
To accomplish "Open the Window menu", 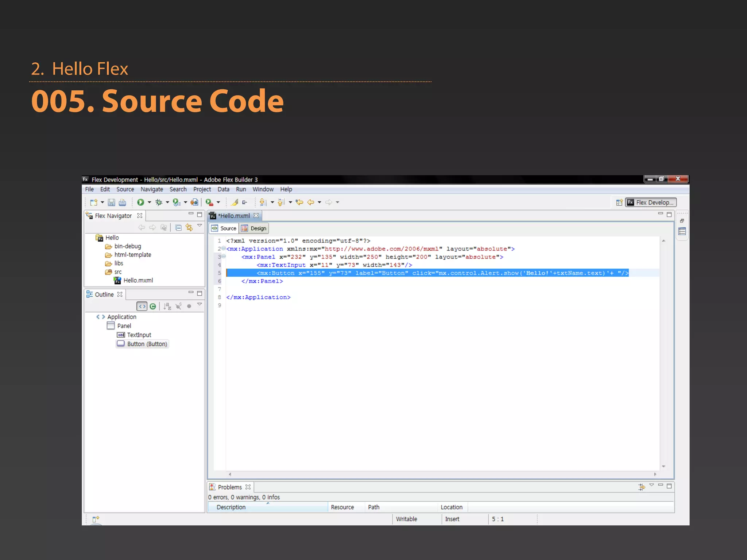I will [x=263, y=189].
